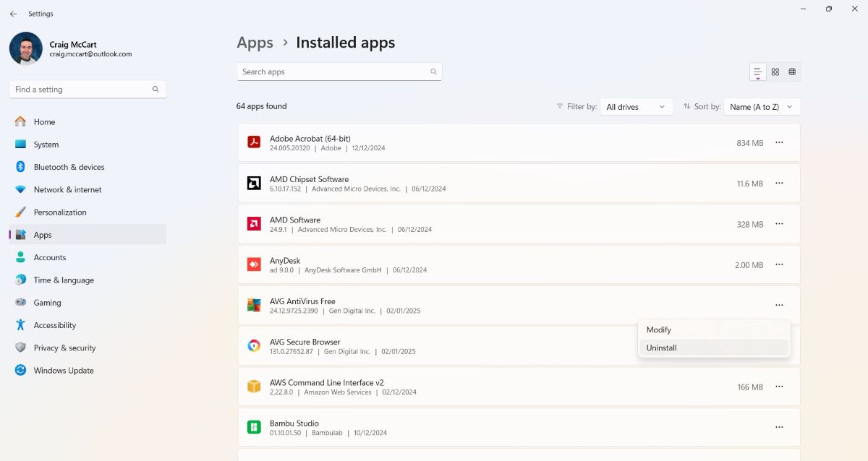
Task: Click the AnyDesk app icon
Action: [x=254, y=264]
